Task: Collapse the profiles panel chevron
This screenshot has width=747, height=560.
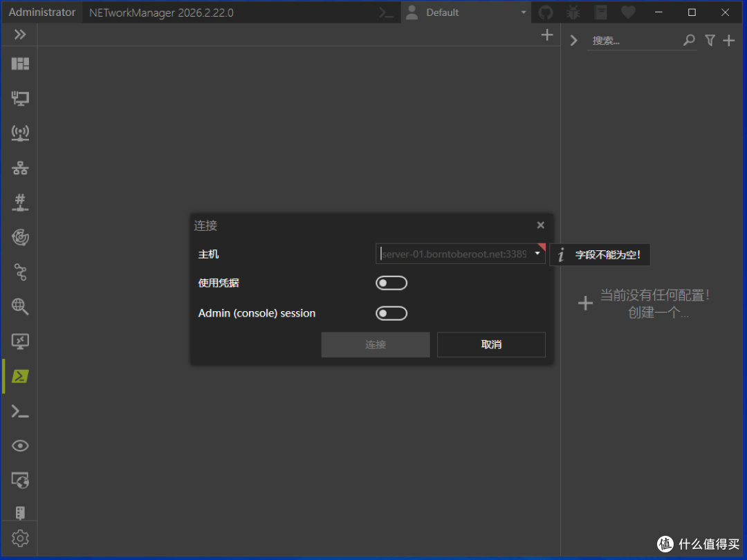Action: [573, 41]
